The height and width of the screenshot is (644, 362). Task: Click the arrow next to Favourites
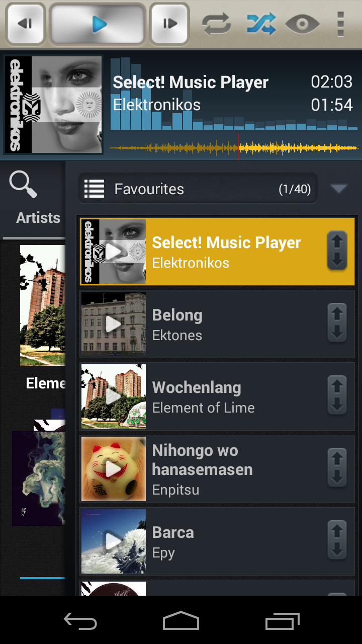tap(339, 189)
